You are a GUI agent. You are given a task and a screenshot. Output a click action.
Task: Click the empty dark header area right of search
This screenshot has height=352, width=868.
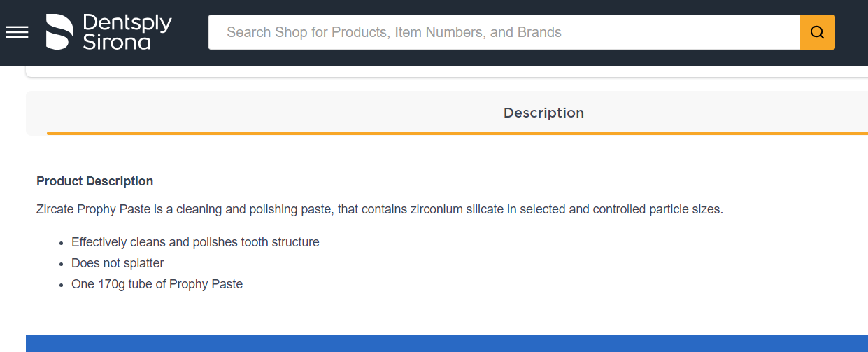pyautogui.click(x=851, y=32)
